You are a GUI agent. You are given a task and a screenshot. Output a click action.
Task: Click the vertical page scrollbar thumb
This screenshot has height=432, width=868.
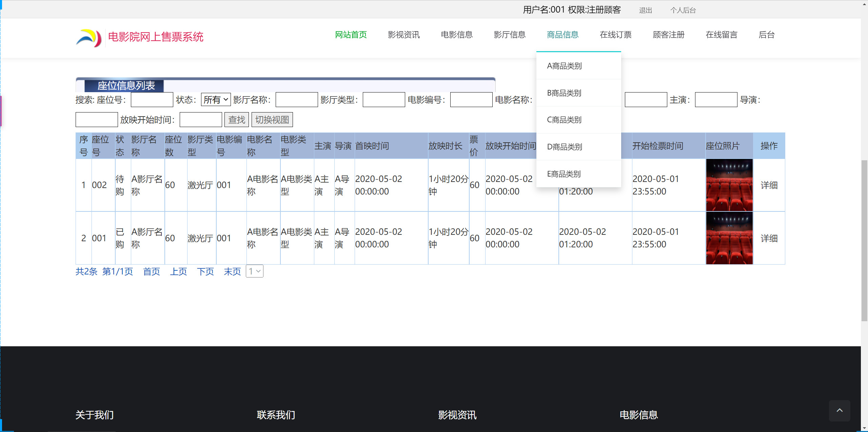[864, 241]
